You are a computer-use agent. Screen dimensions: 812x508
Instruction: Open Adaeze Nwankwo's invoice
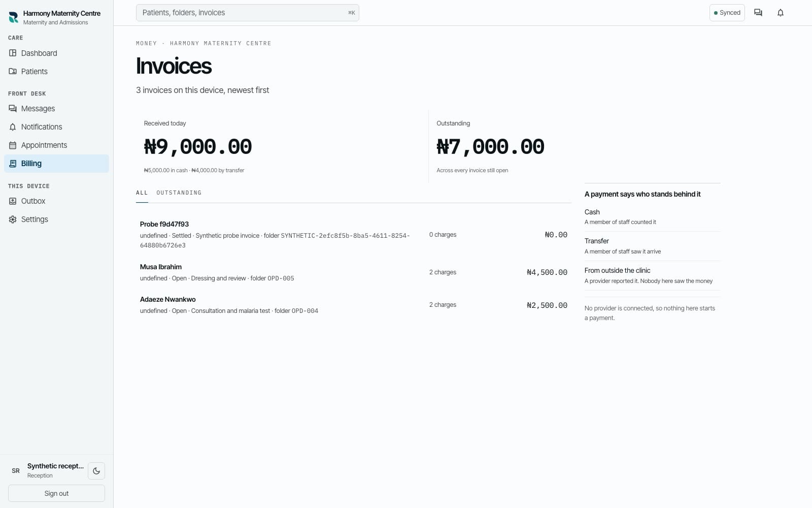(x=354, y=305)
